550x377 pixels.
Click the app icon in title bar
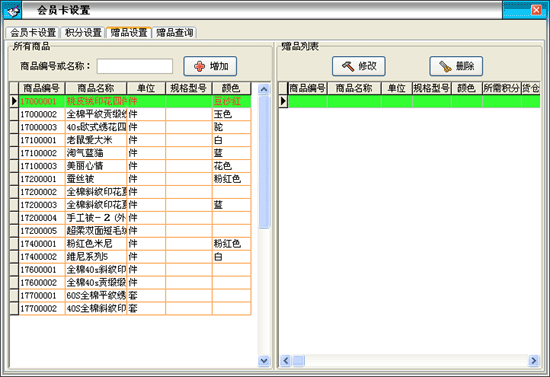[13, 11]
